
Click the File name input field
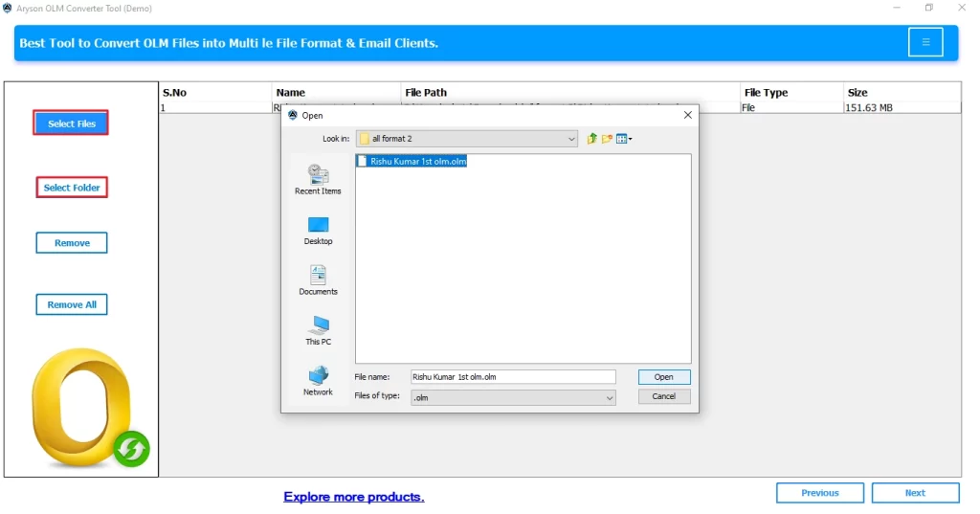513,377
